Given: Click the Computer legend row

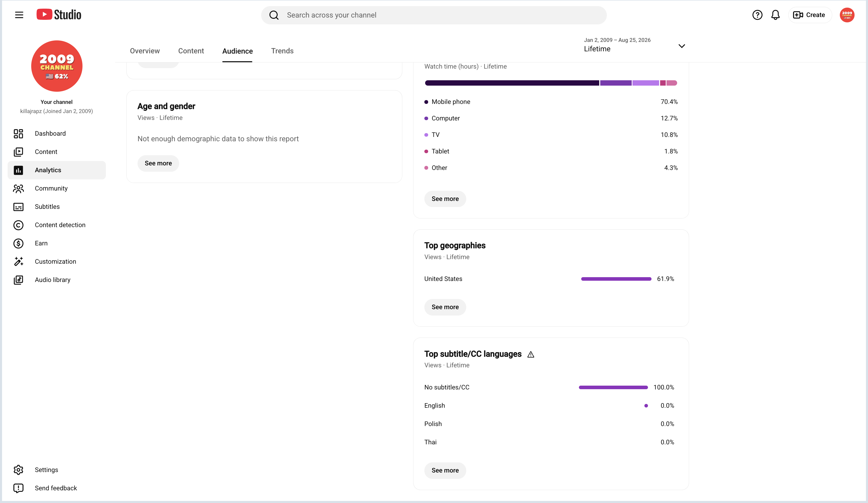Looking at the screenshot, I should [x=551, y=118].
